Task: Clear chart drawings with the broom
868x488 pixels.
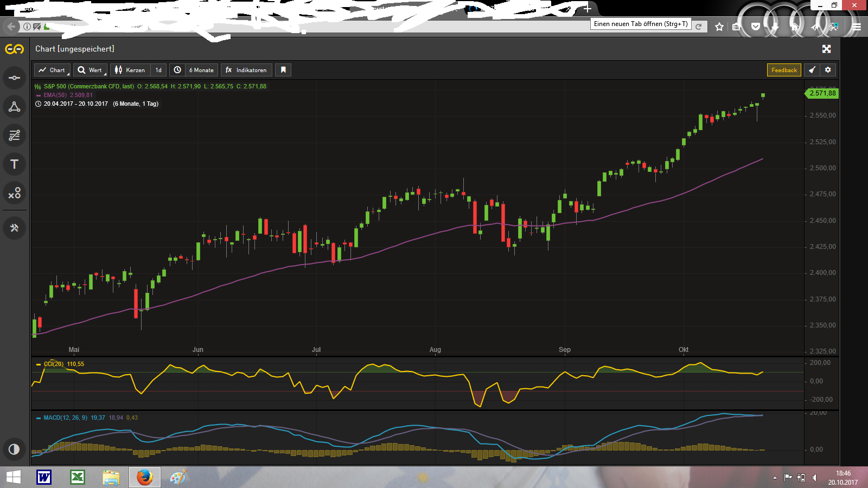Action: pyautogui.click(x=812, y=70)
